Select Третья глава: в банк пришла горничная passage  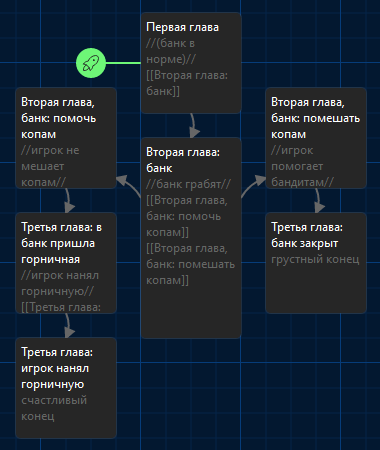66,263
